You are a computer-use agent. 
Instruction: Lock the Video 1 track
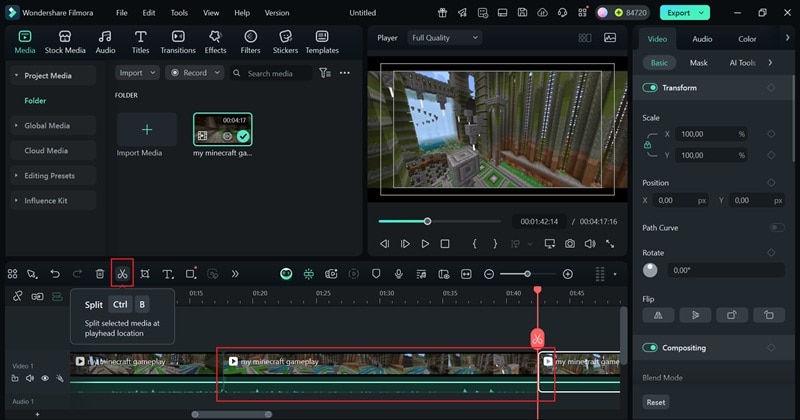click(15, 378)
